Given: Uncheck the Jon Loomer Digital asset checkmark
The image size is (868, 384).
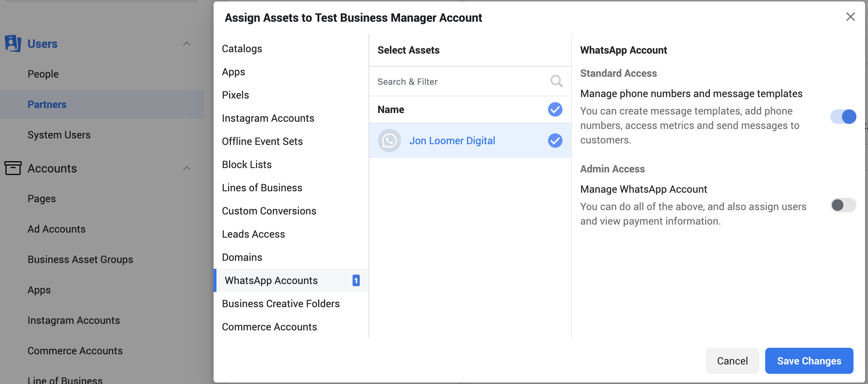Looking at the screenshot, I should pyautogui.click(x=555, y=141).
